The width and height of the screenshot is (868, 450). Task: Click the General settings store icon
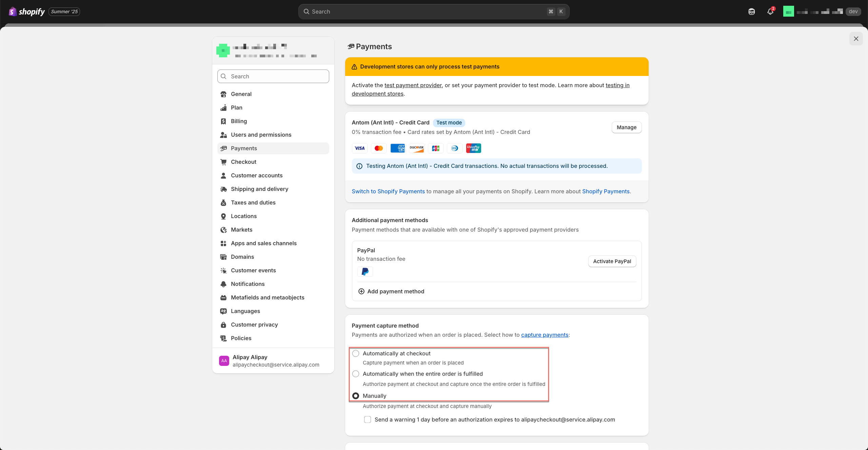223,94
